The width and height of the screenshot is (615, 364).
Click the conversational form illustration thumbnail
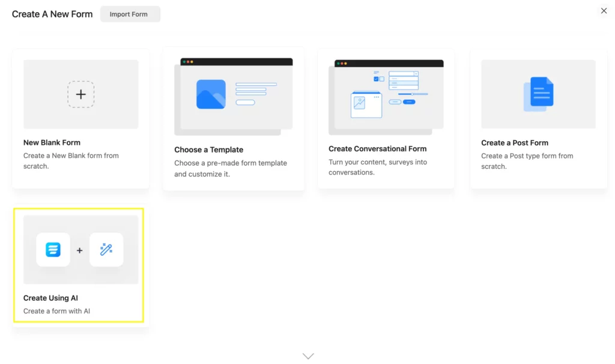[x=386, y=97]
